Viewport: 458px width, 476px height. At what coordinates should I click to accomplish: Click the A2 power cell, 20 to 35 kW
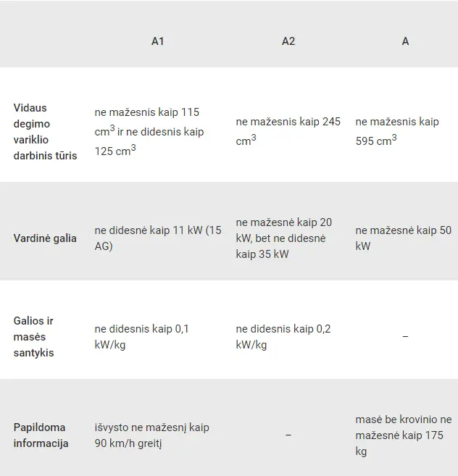pos(283,238)
